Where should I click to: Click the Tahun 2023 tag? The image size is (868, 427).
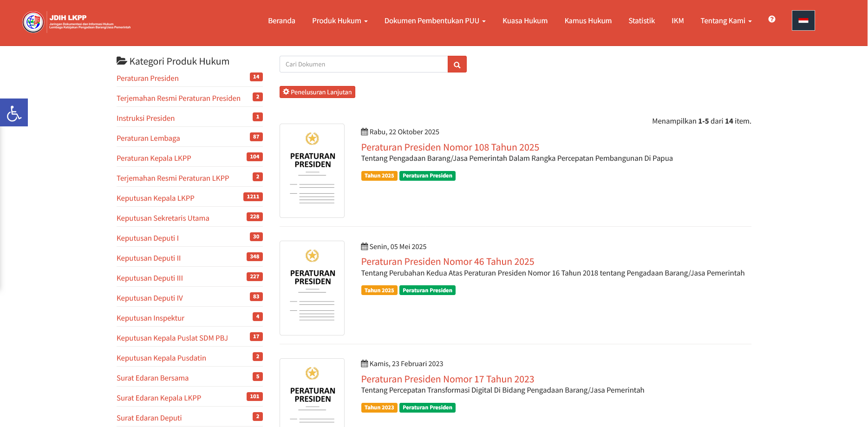click(x=379, y=407)
